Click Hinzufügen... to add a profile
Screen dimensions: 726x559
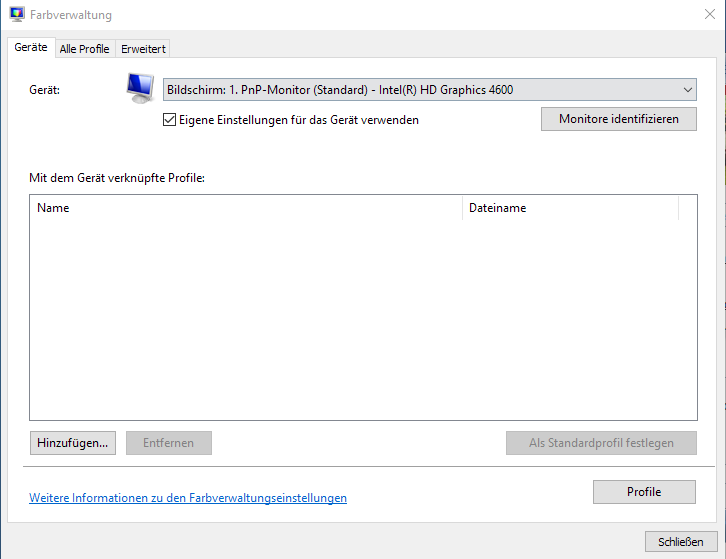(x=73, y=443)
